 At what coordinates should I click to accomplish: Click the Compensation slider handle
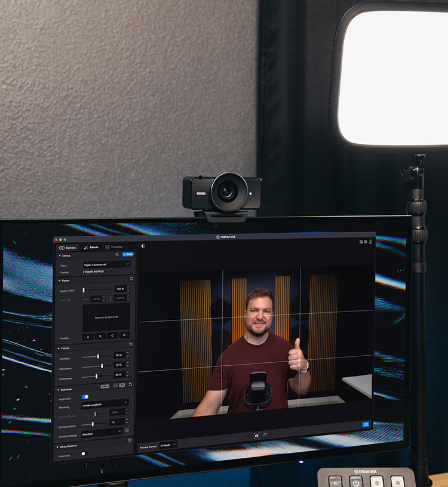click(93, 424)
